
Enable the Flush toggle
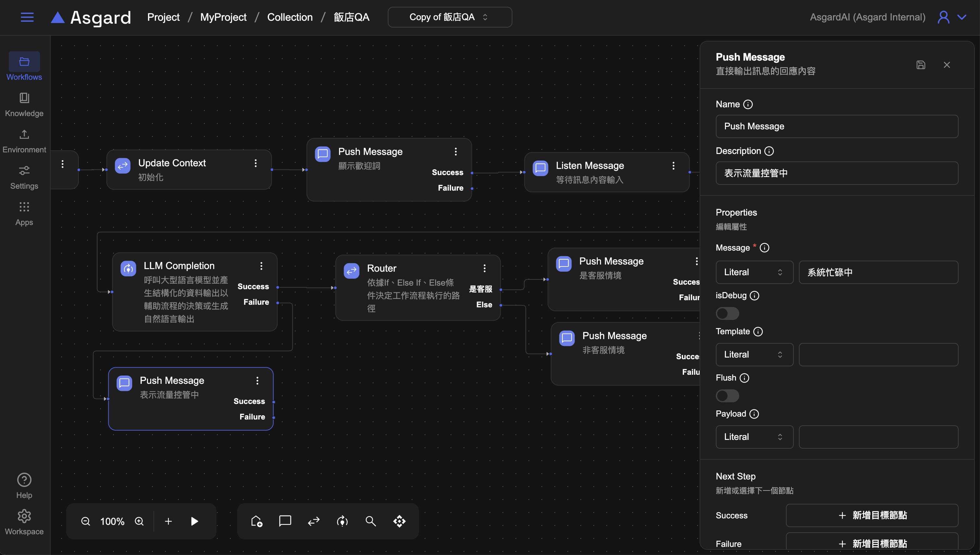click(727, 396)
